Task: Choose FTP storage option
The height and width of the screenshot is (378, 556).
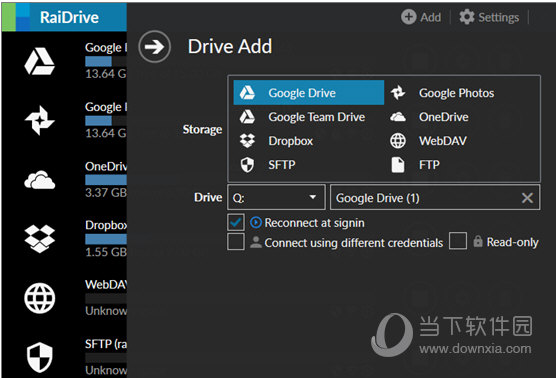Action: click(x=460, y=165)
